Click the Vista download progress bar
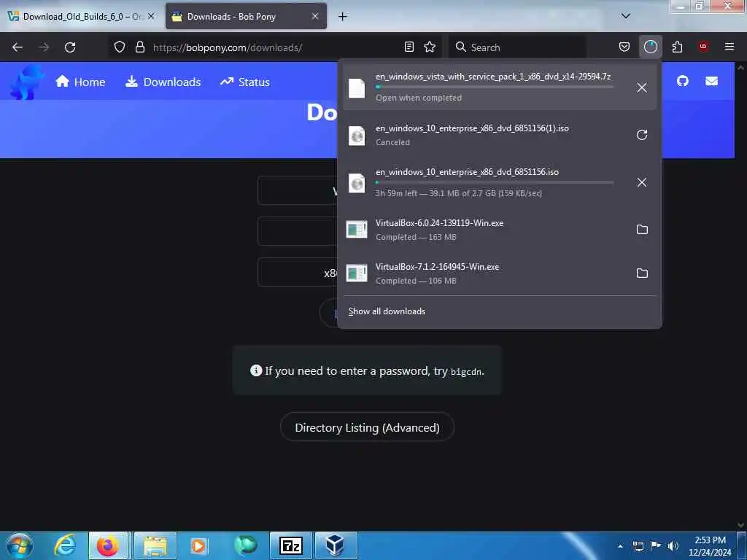Screen dimensions: 747x560 pyautogui.click(x=494, y=87)
